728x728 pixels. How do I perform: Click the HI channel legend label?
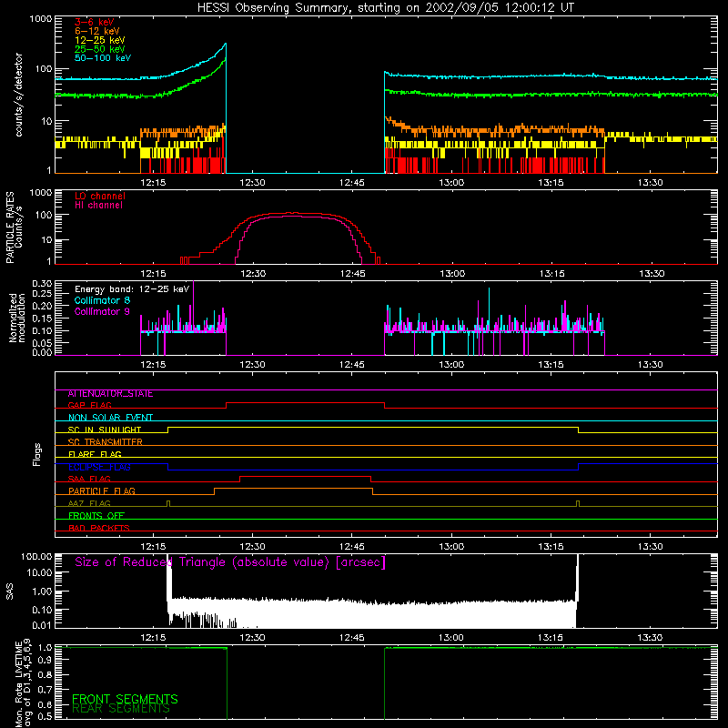point(98,206)
